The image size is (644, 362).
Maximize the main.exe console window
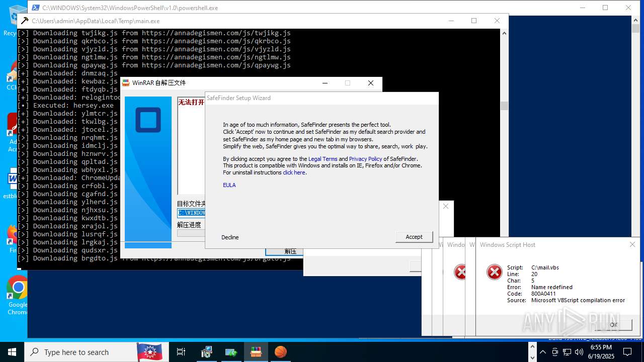point(474,21)
